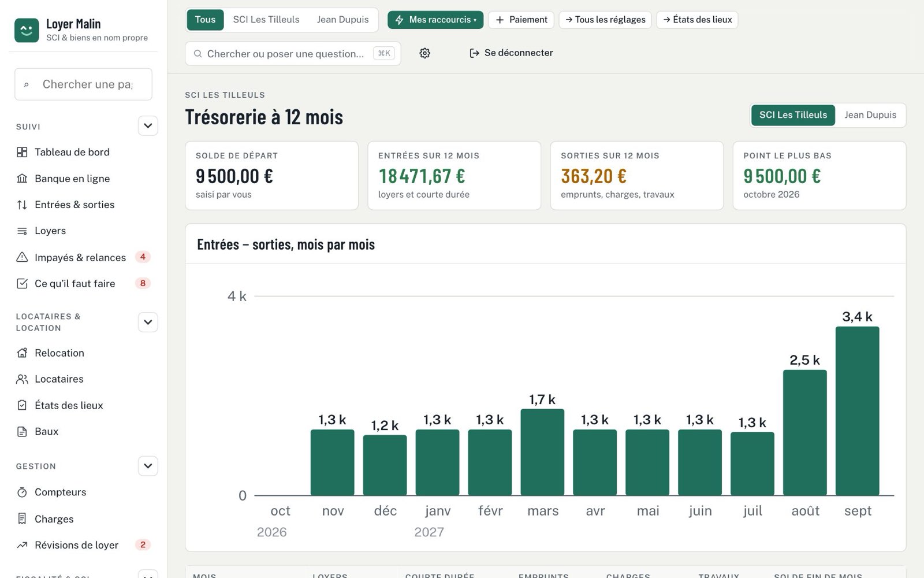Viewport: 924px width, 578px height.
Task: Click the Charges receipt icon
Action: [22, 518]
